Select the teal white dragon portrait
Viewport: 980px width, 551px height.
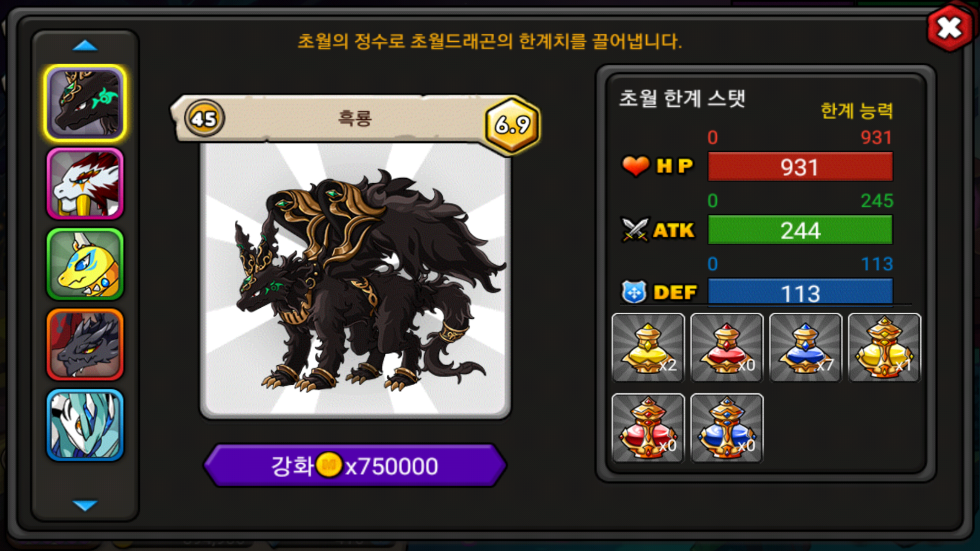click(85, 425)
